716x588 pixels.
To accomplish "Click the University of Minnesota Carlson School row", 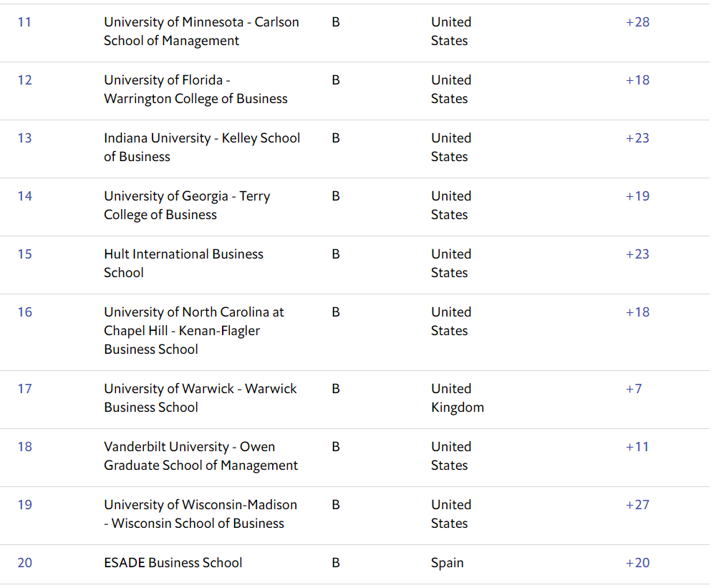I will tap(201, 32).
